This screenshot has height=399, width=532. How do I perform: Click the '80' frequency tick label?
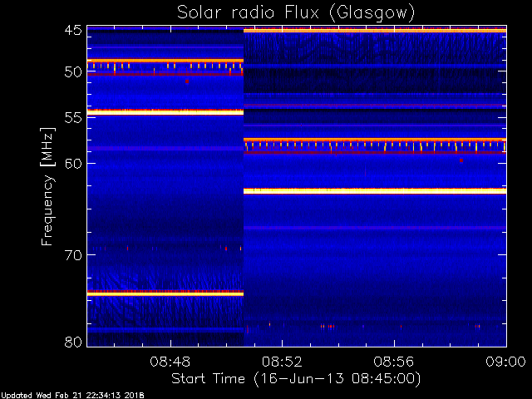click(73, 342)
